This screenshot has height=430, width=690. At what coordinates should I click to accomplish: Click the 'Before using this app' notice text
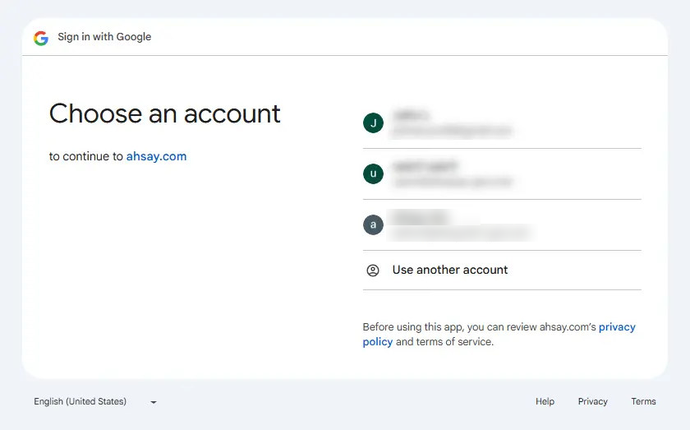coord(499,334)
